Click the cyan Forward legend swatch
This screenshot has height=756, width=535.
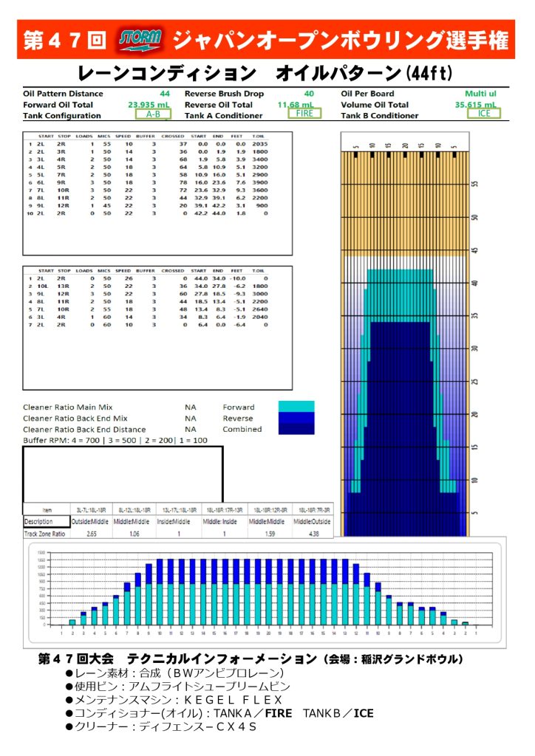coord(296,407)
